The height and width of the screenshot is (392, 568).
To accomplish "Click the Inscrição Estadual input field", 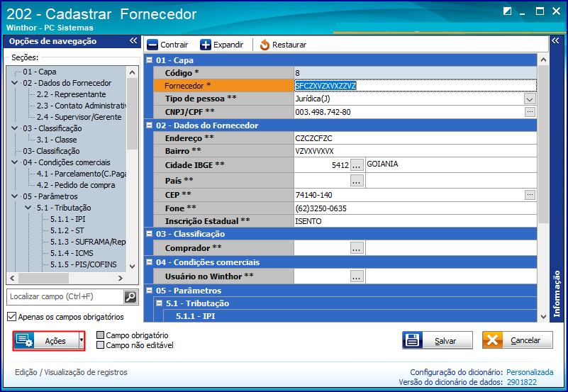I will tap(415, 221).
